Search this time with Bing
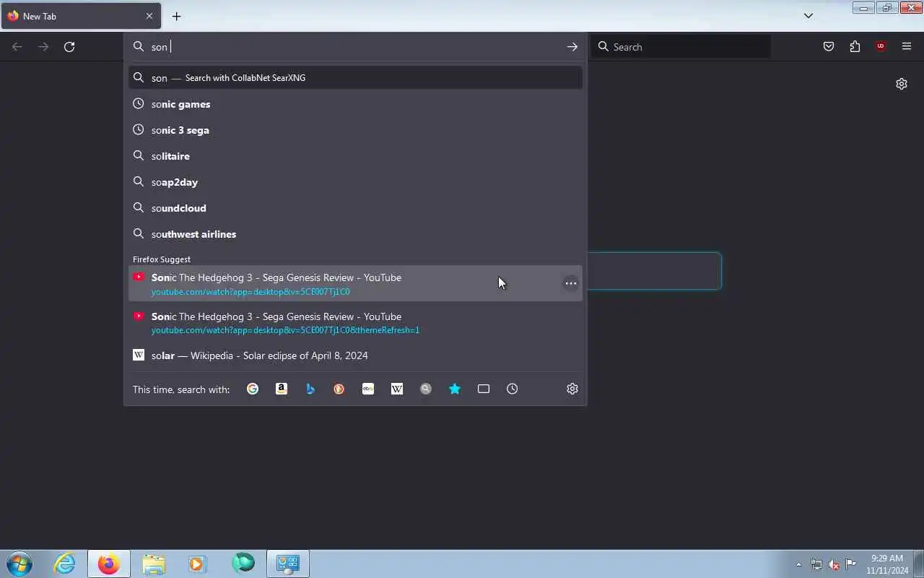Image resolution: width=924 pixels, height=578 pixels. point(310,389)
